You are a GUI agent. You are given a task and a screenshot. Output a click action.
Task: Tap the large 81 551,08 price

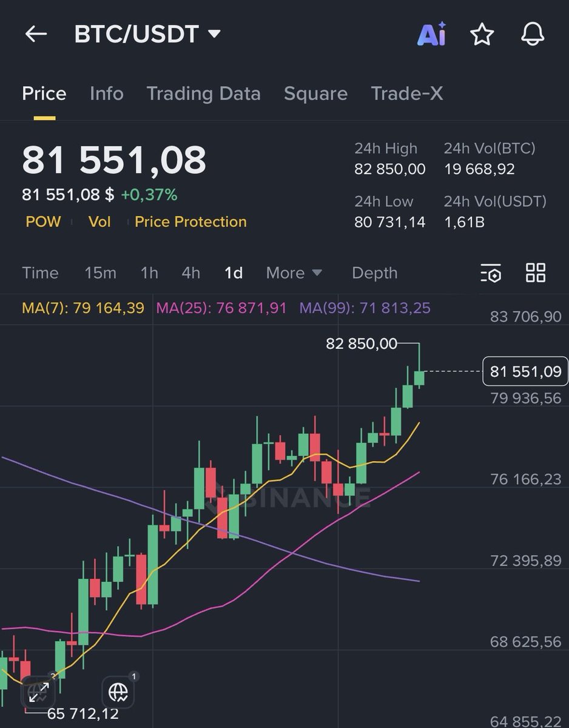(x=114, y=160)
